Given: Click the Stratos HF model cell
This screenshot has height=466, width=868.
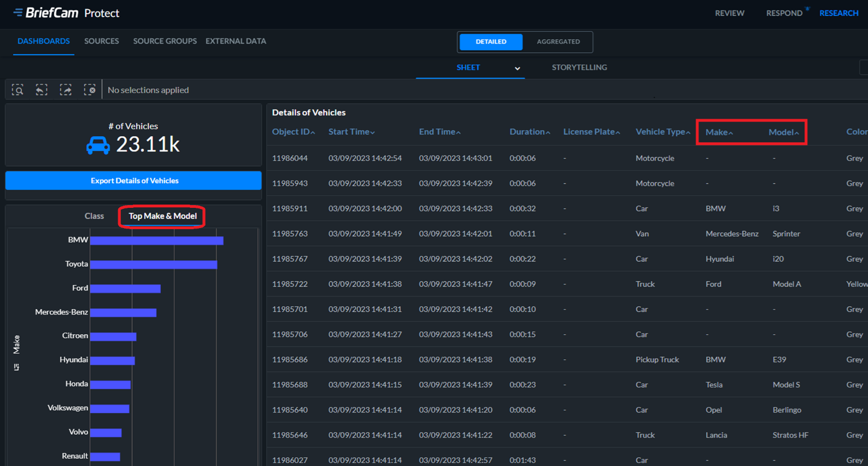Looking at the screenshot, I should point(790,435).
